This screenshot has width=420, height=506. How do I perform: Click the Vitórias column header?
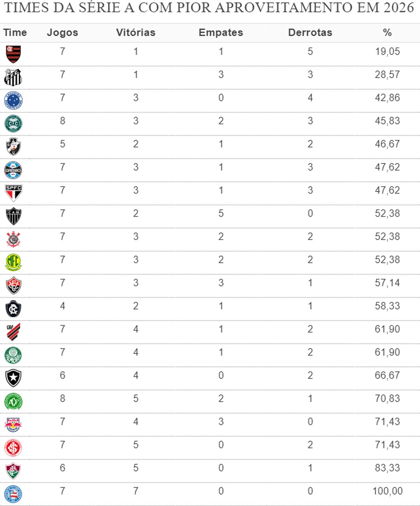click(x=136, y=32)
